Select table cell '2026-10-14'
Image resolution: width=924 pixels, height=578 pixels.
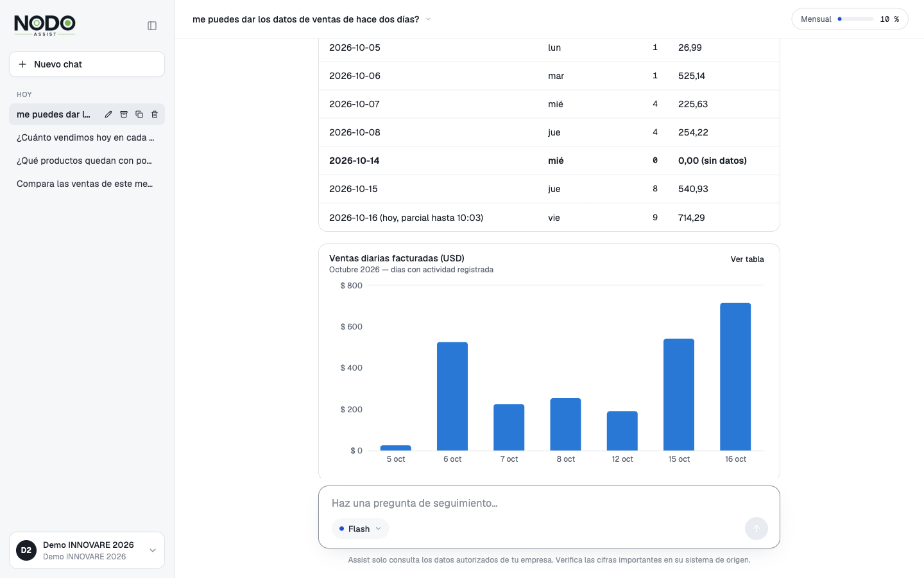(x=354, y=161)
